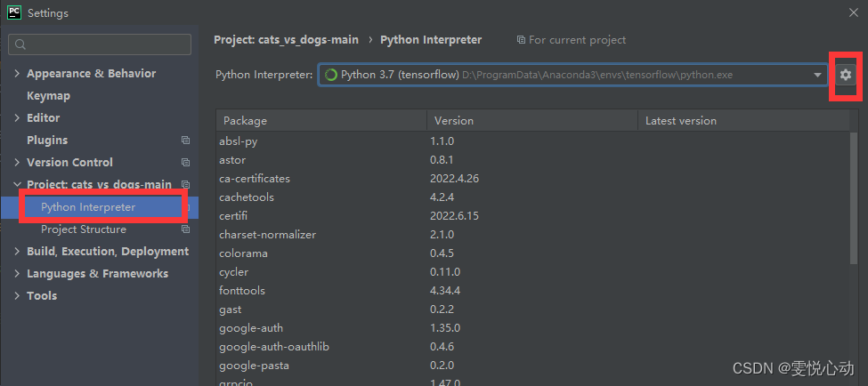The height and width of the screenshot is (386, 868).
Task: Expand Build, Execution, Deployment section
Action: pyautogui.click(x=17, y=251)
